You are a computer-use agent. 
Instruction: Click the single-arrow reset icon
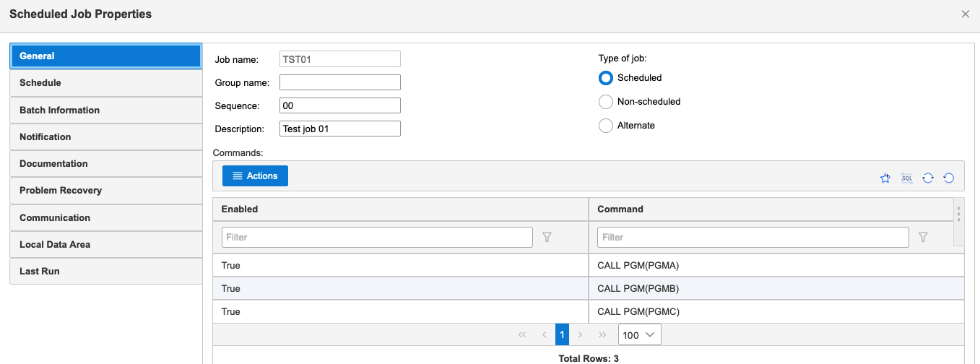point(949,178)
